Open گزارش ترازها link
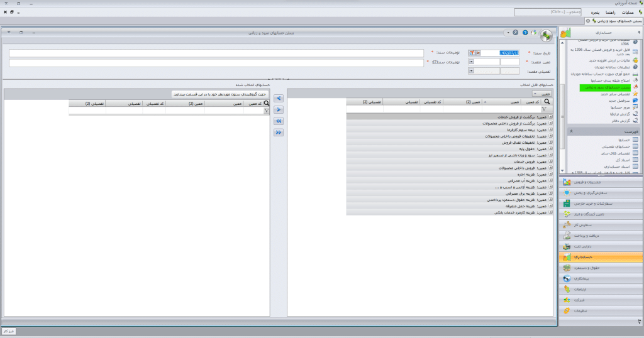 tap(619, 114)
